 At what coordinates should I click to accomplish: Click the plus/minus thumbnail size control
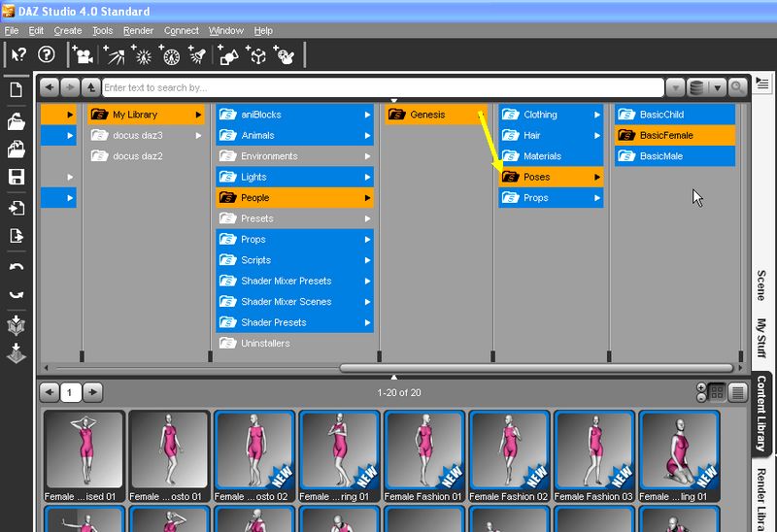coord(701,392)
